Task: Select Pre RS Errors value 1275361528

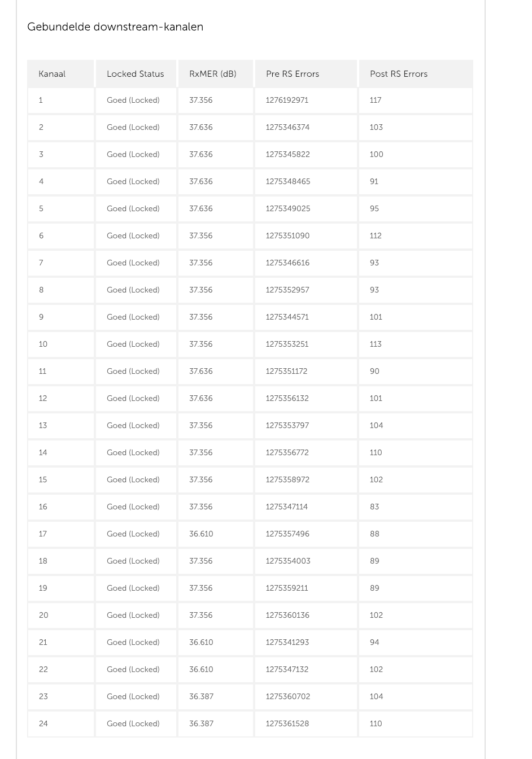Action: [x=287, y=723]
